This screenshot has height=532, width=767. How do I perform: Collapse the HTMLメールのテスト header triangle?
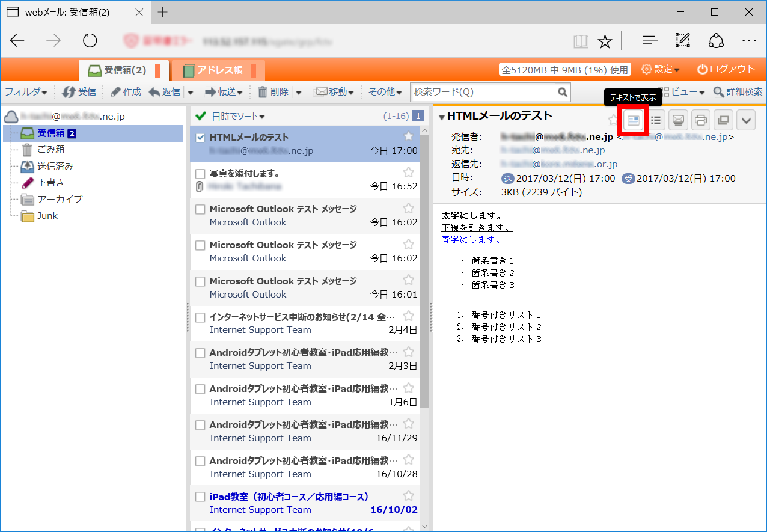tap(442, 117)
